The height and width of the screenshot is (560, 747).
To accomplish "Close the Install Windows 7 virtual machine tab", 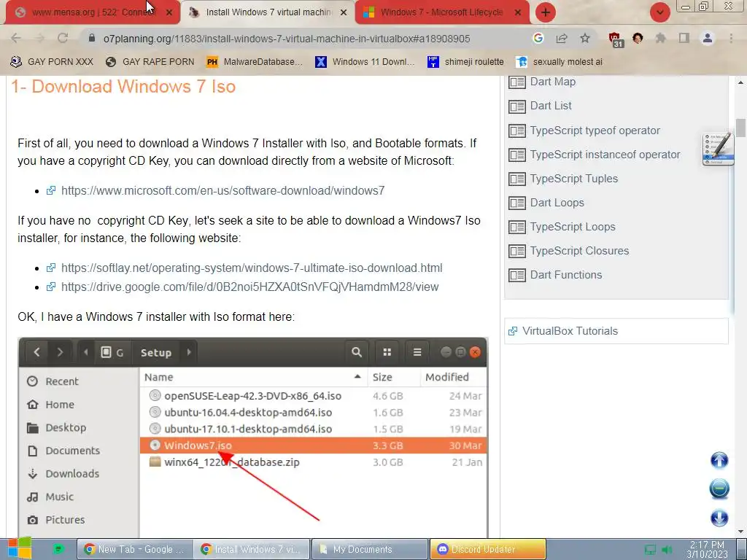I will (x=343, y=13).
